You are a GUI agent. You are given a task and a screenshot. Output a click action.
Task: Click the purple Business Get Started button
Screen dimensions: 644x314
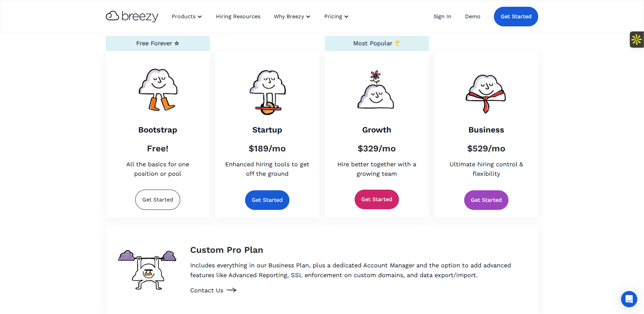tap(486, 200)
